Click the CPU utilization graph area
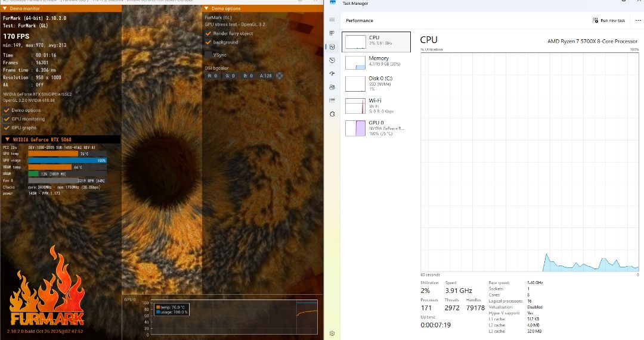Image resolution: width=644 pixels, height=340 pixels. click(x=530, y=162)
